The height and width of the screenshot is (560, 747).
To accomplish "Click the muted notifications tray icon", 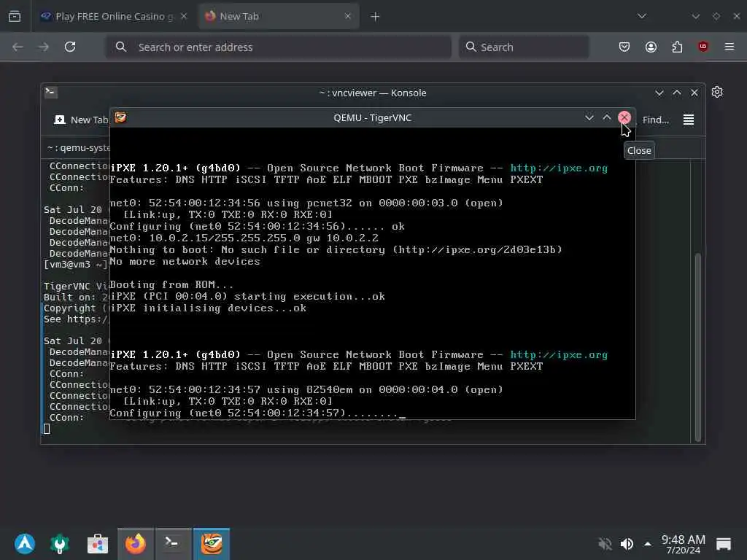I will point(605,544).
